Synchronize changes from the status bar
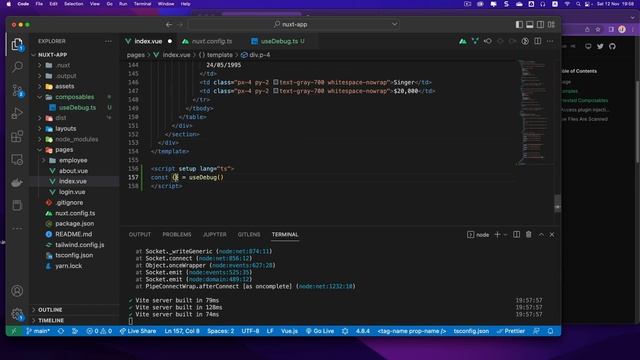Screen dimensions: 640x360 tap(61, 331)
